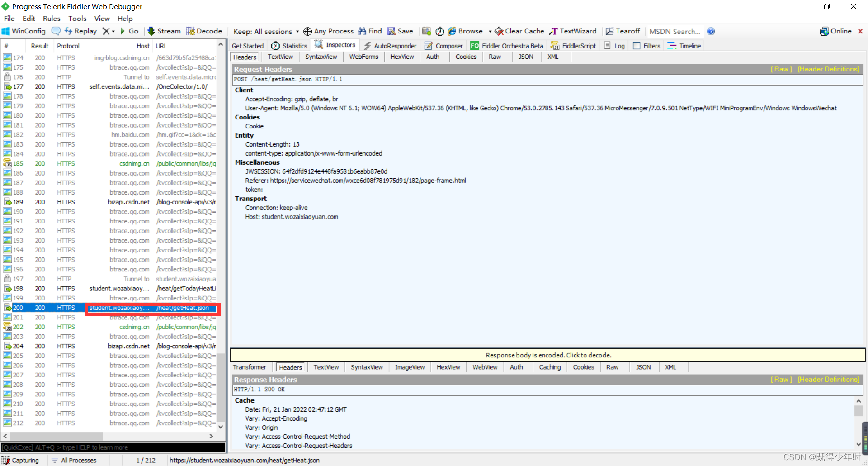Click the Response body is encoded bar
The image size is (868, 466).
(x=548, y=355)
